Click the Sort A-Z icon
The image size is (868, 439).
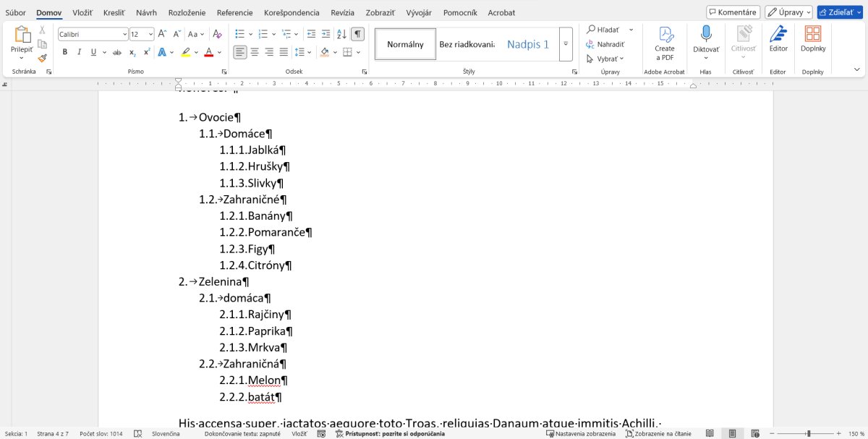pos(341,34)
